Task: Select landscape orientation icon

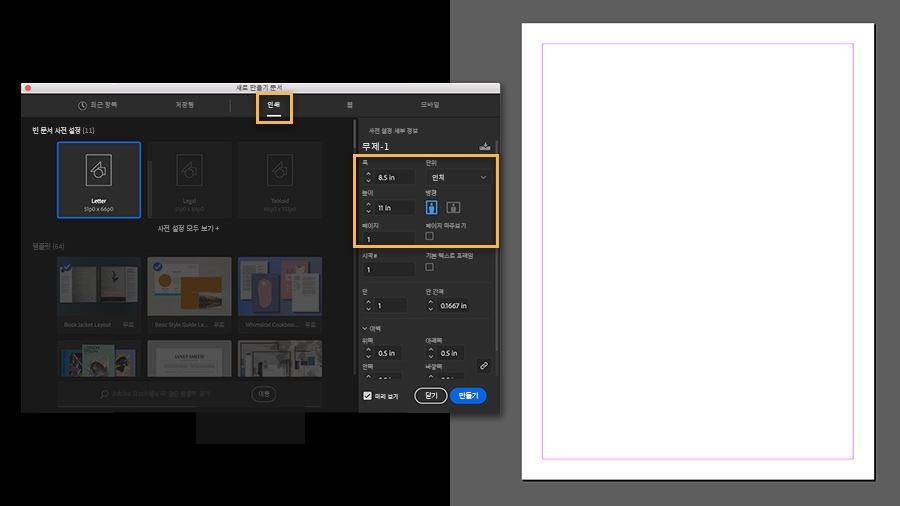Action: coord(453,208)
